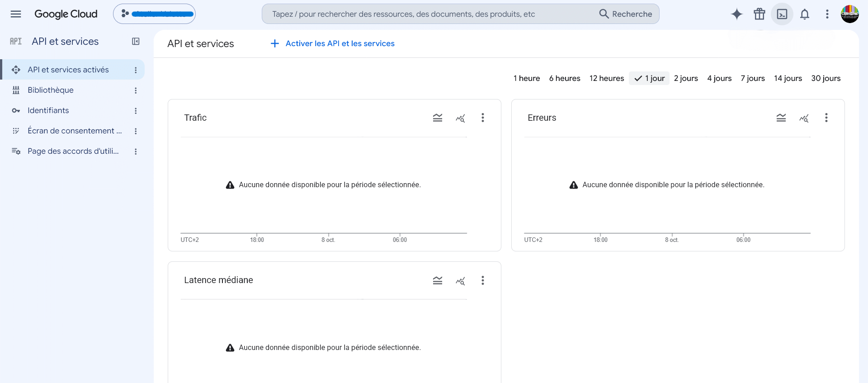Open the main navigation hamburger menu
868x383 pixels.
click(16, 14)
